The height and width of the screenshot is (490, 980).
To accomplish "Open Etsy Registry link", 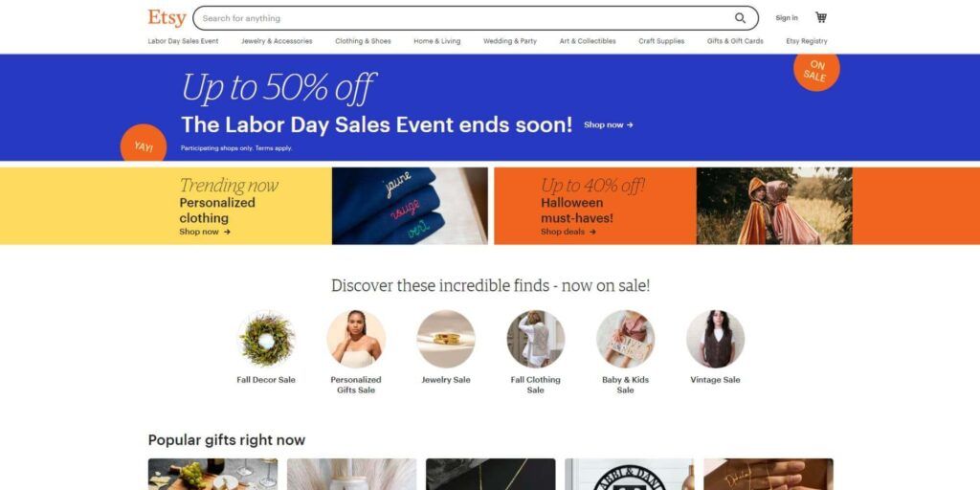I will (806, 41).
